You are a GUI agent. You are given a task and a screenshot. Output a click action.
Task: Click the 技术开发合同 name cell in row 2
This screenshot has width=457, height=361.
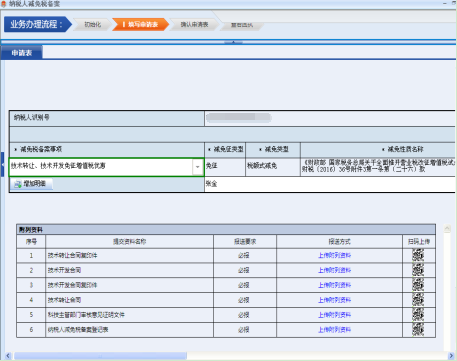(129, 270)
